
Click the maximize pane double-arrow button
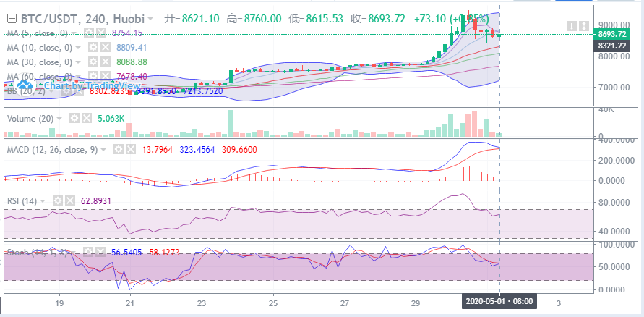584,26
